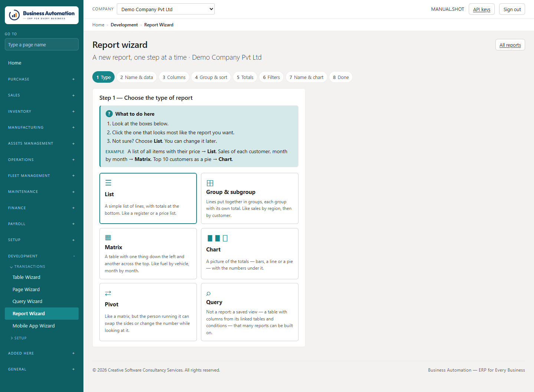Open the Home breadcrumb link
The image size is (534, 392).
click(98, 25)
